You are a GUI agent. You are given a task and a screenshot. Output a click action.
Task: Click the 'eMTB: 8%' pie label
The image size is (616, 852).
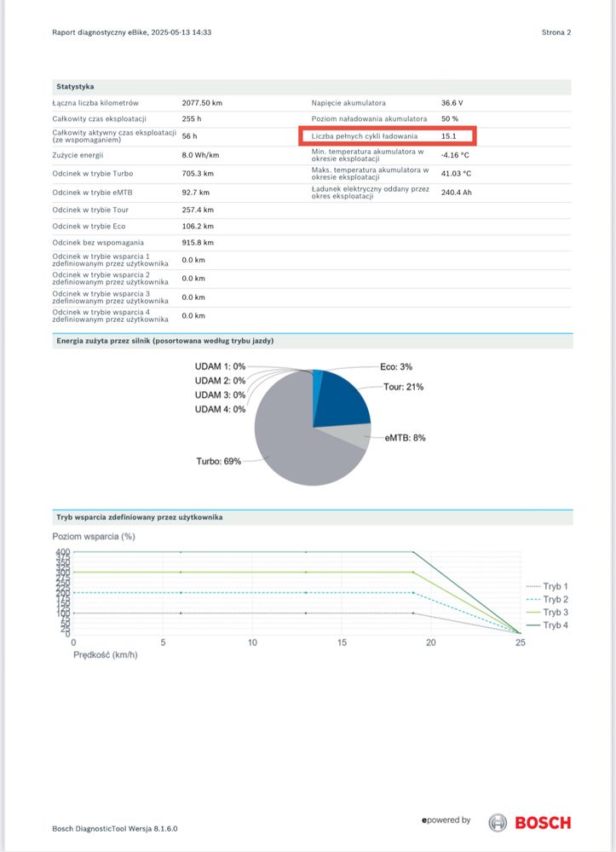[x=406, y=437]
